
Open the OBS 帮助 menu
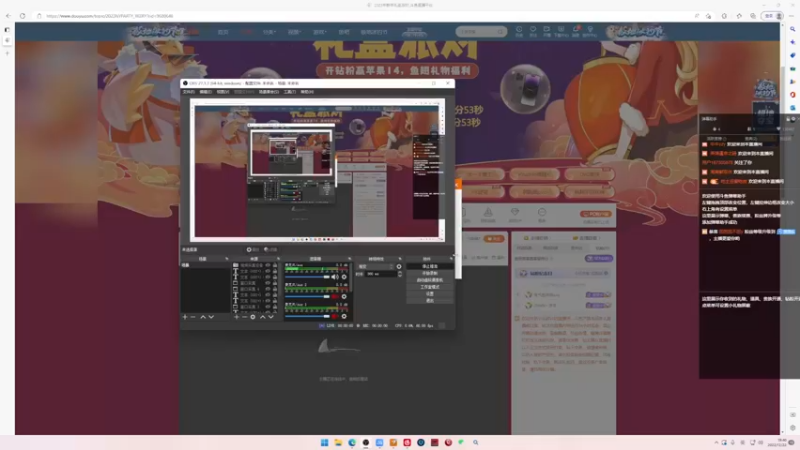click(x=307, y=92)
